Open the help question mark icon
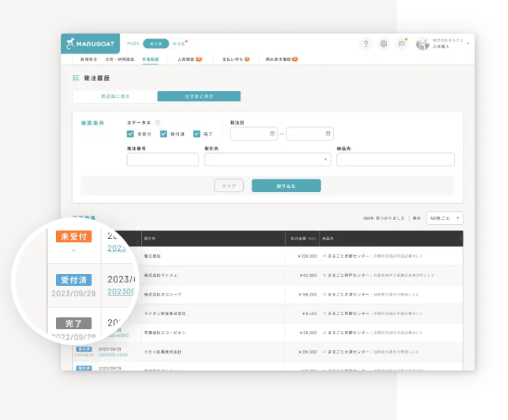The width and height of the screenshot is (508, 420). [365, 44]
